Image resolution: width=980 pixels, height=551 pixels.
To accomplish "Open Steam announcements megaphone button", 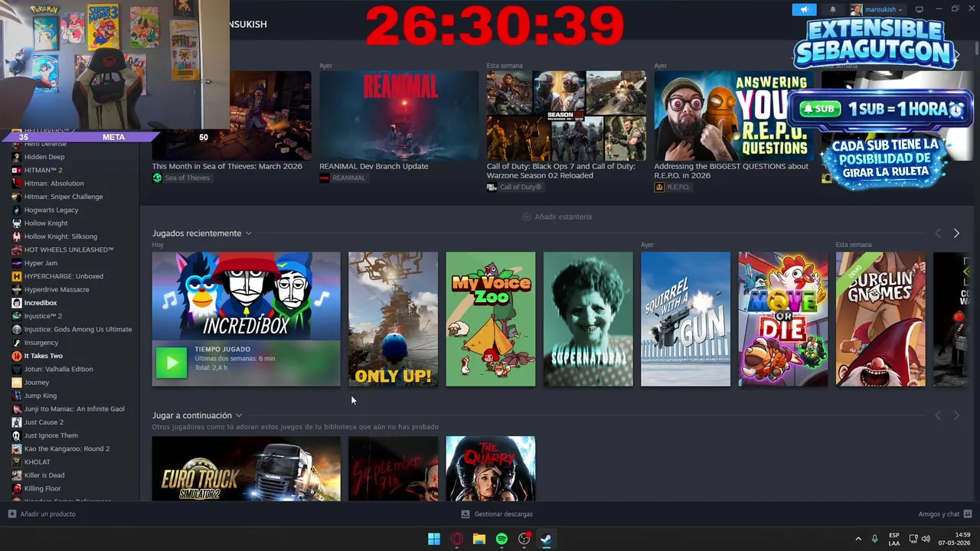I will [x=804, y=9].
